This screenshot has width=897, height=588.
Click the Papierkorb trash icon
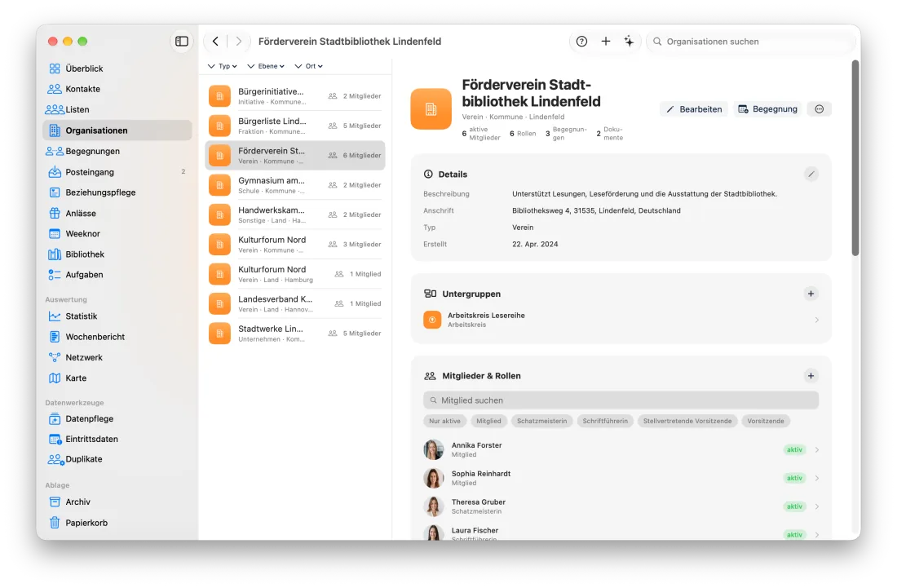tap(55, 523)
